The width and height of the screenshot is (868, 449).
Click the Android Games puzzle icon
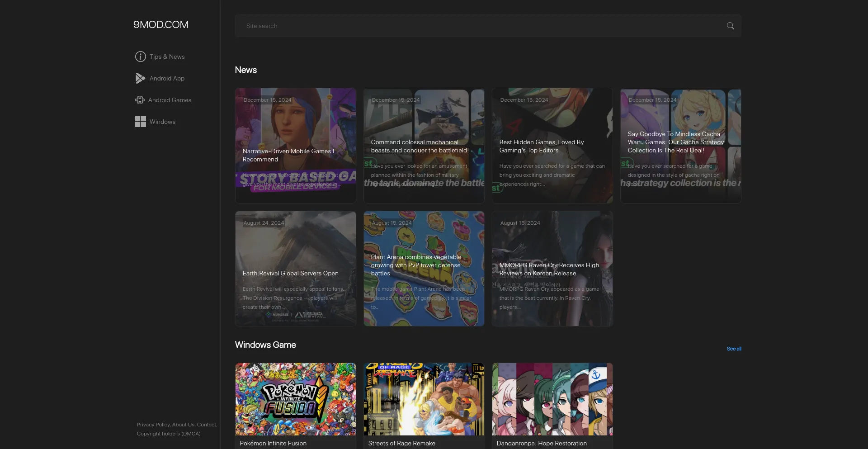click(x=140, y=100)
